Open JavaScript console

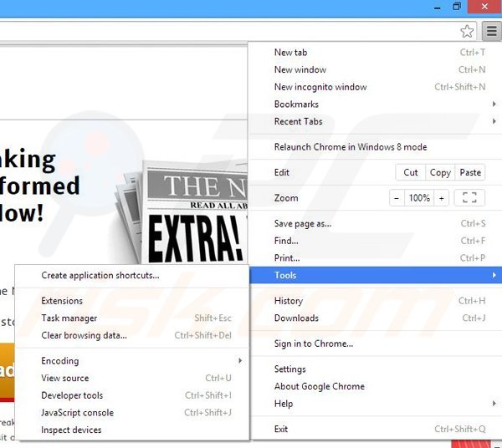(x=132, y=413)
